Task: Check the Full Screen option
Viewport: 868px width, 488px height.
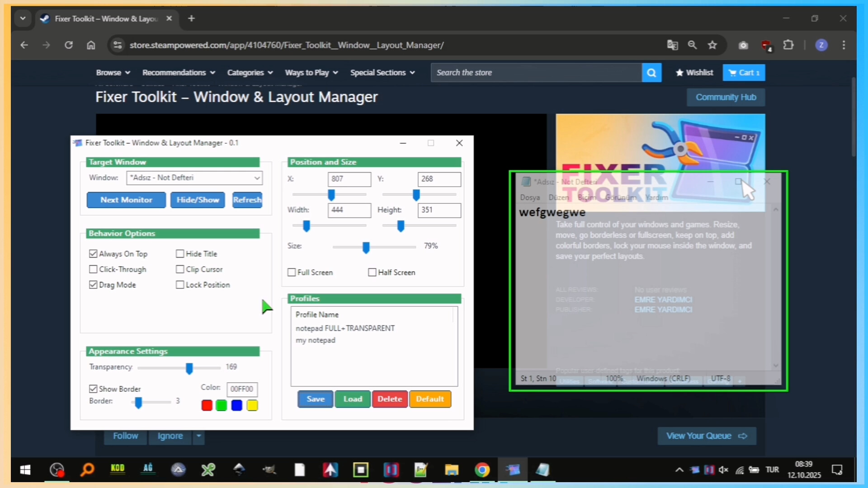Action: [x=292, y=272]
